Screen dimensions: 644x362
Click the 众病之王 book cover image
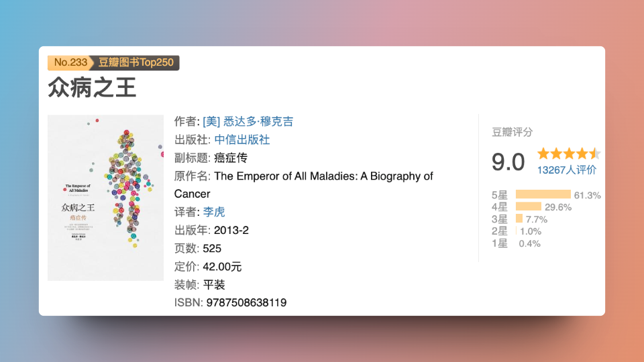click(x=105, y=198)
